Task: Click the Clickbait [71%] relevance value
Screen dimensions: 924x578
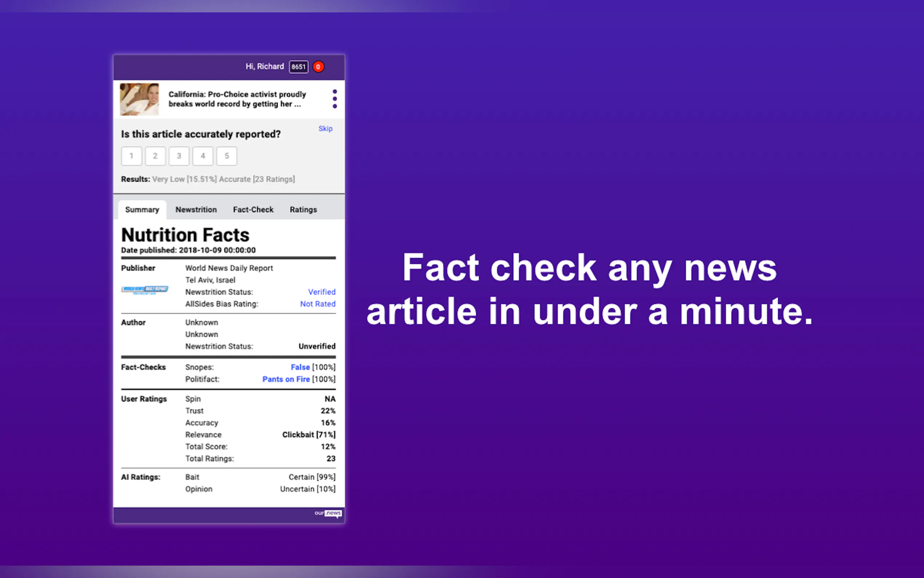Action: 308,435
